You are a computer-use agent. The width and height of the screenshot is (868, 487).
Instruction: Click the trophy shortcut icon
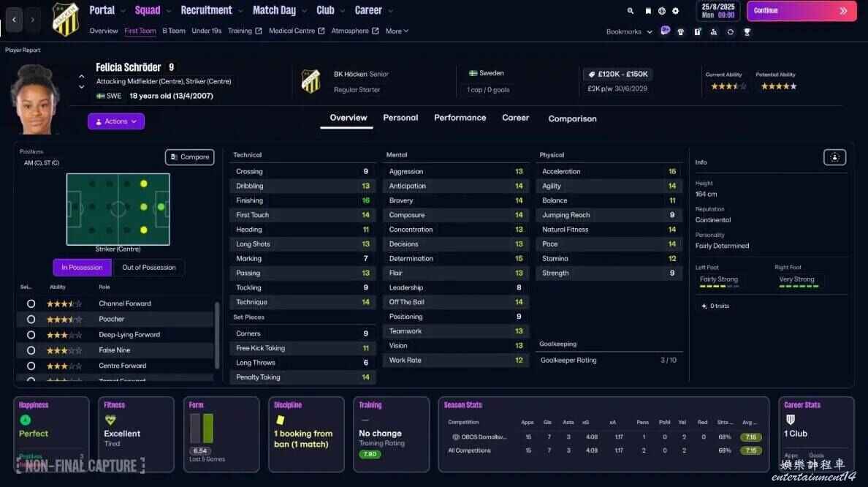click(x=747, y=32)
